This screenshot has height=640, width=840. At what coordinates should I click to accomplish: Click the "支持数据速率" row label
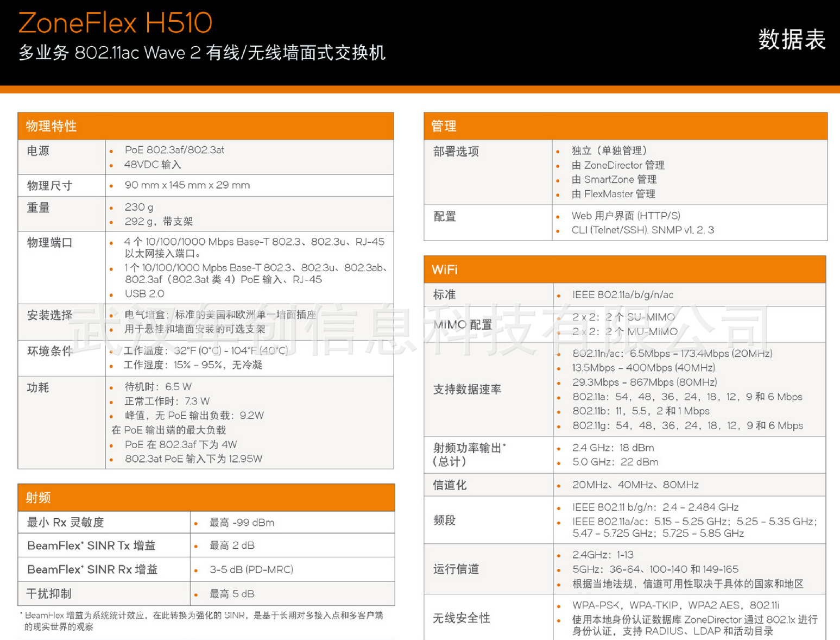pos(468,390)
